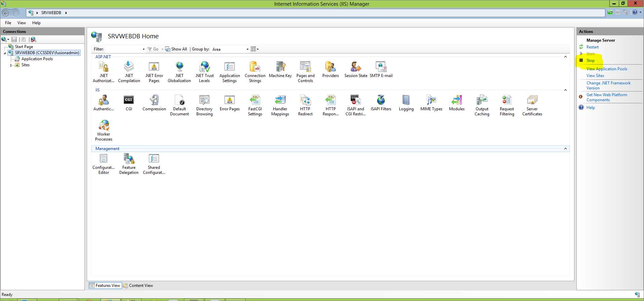The image size is (644, 301).
Task: Open Pages and Controls feature
Action: [x=305, y=72]
